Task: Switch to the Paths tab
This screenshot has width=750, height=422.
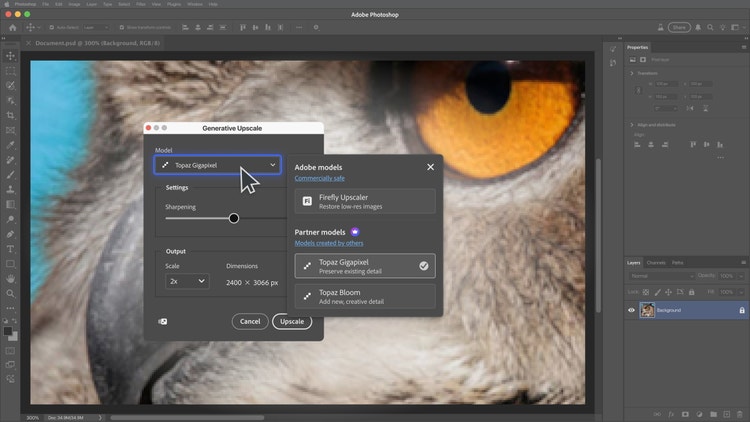Action: coord(678,263)
